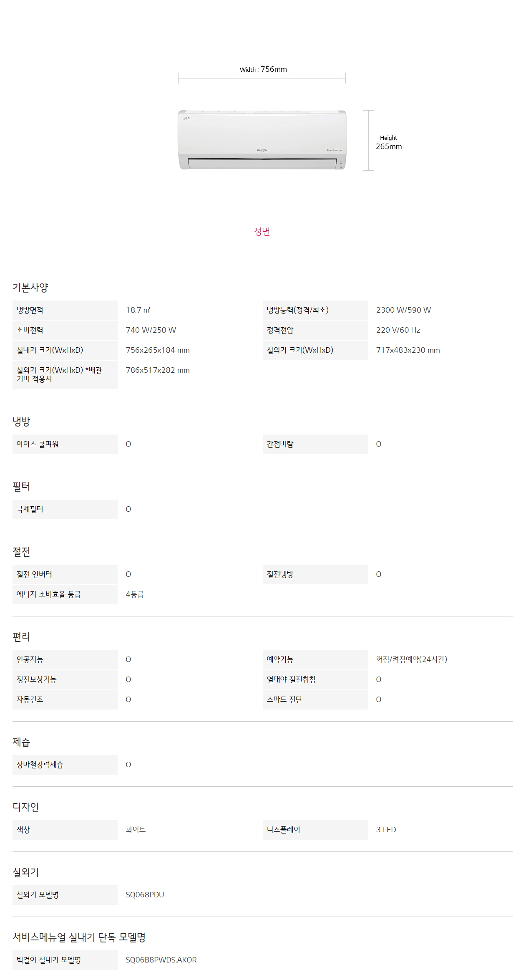Click the 스마트 진단 feature label
The height and width of the screenshot is (980, 526).
click(x=284, y=700)
